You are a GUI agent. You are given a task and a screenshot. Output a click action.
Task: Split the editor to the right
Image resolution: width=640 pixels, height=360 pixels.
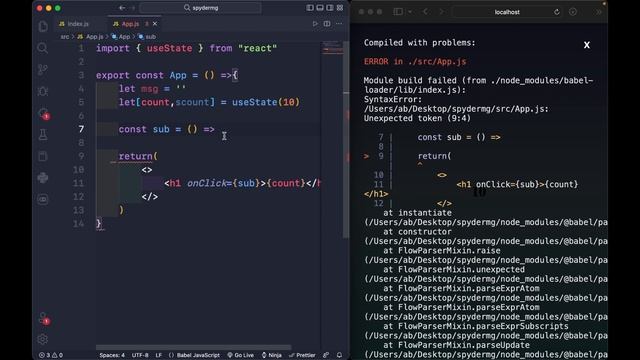point(327,24)
